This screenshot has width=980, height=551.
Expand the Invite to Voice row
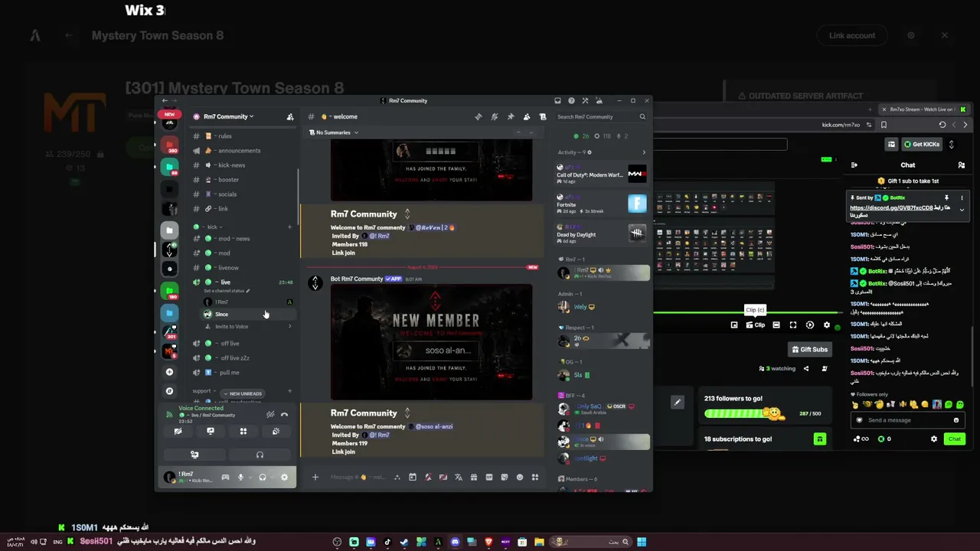pyautogui.click(x=247, y=327)
